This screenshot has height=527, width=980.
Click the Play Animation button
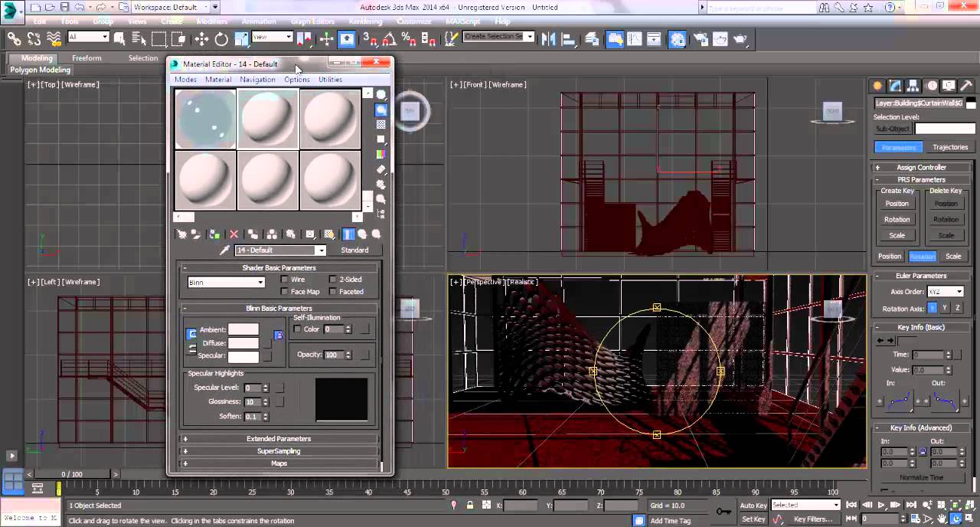[881, 505]
